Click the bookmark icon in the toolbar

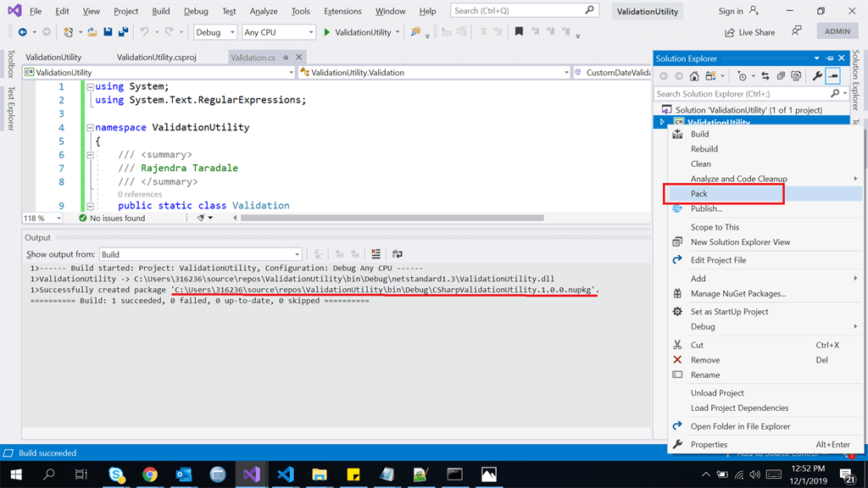(519, 32)
